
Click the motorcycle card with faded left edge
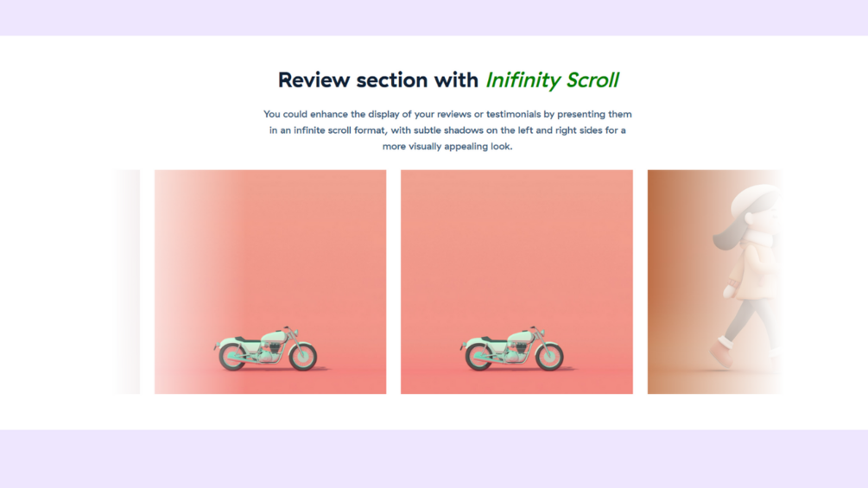[x=270, y=282]
